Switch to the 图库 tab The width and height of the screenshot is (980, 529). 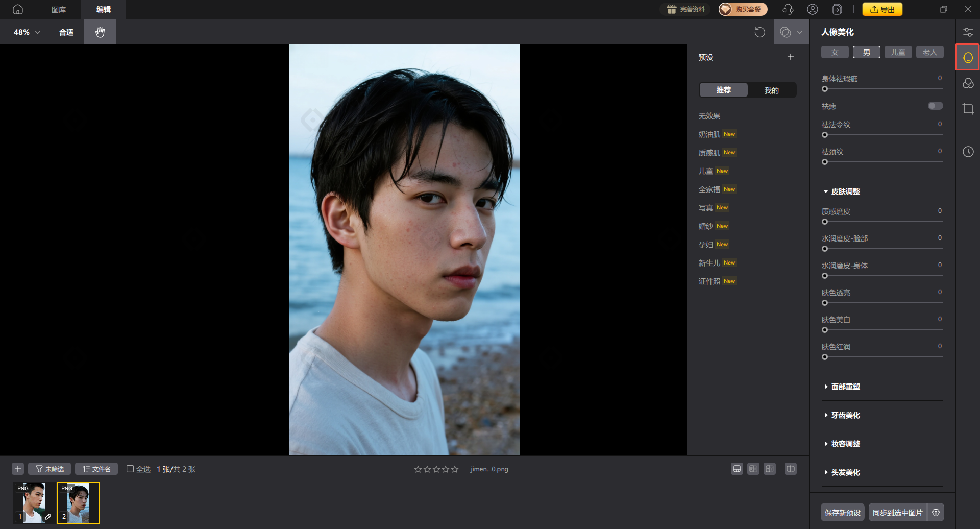pos(59,10)
